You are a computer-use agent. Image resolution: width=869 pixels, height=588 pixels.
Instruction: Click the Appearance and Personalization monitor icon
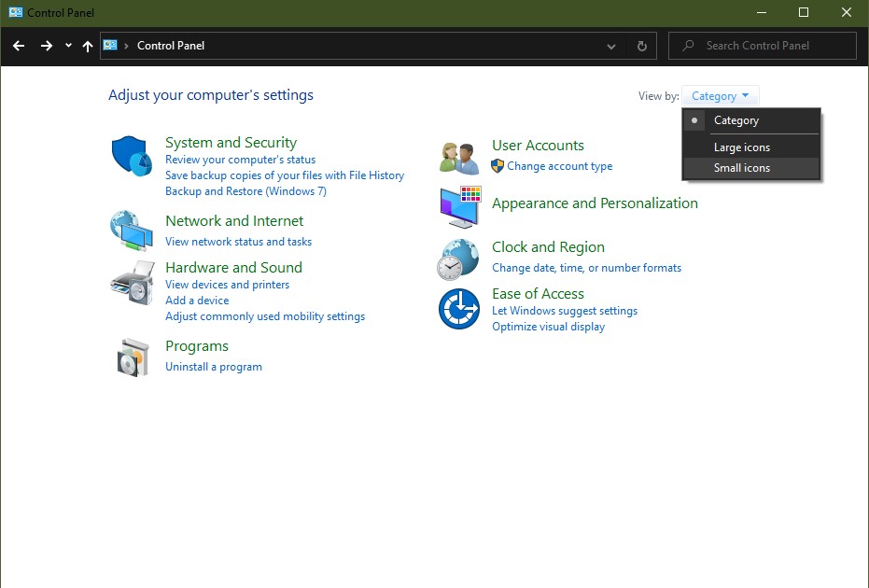(460, 207)
